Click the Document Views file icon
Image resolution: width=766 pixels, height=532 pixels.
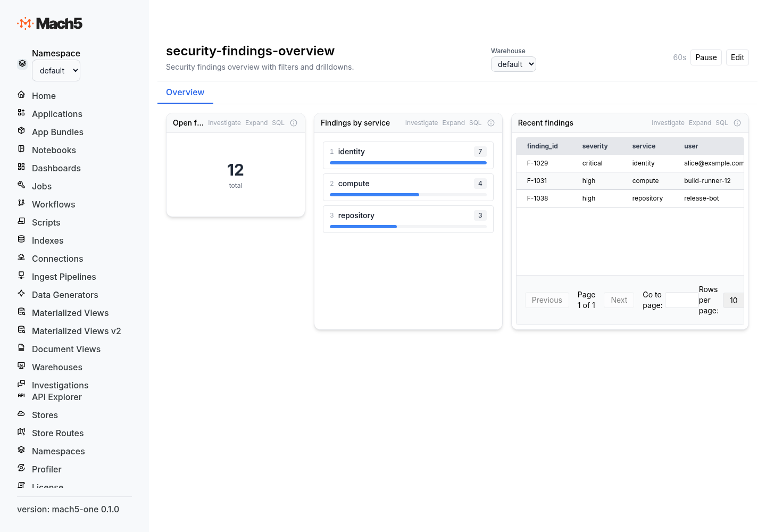point(21,348)
